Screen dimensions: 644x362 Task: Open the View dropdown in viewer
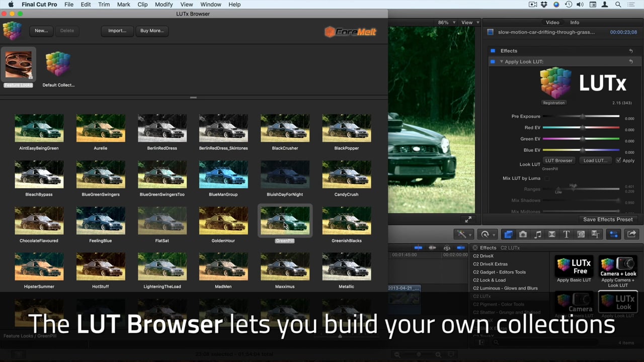pos(470,23)
